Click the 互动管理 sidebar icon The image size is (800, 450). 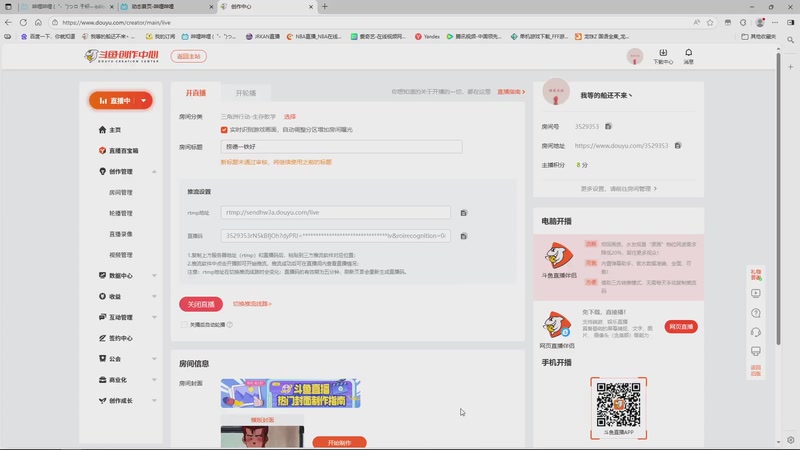(x=102, y=317)
